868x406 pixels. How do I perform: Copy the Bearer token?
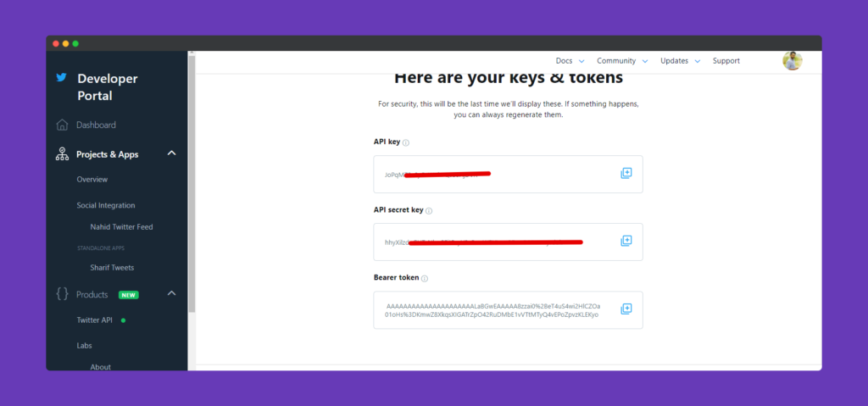[x=626, y=309]
